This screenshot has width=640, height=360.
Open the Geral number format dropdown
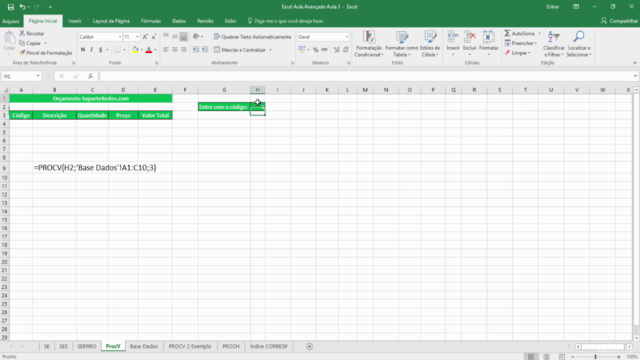click(347, 37)
